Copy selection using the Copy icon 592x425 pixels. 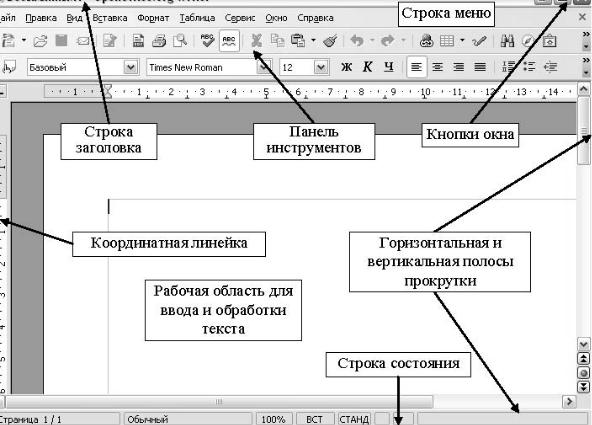[x=278, y=40]
